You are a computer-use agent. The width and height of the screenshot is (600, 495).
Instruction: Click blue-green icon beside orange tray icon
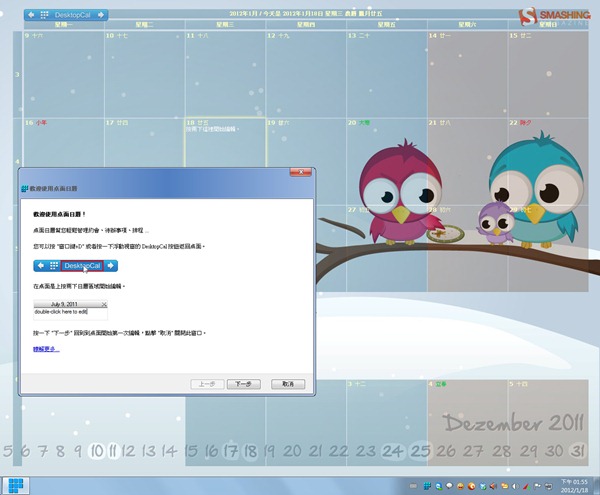coord(483,486)
